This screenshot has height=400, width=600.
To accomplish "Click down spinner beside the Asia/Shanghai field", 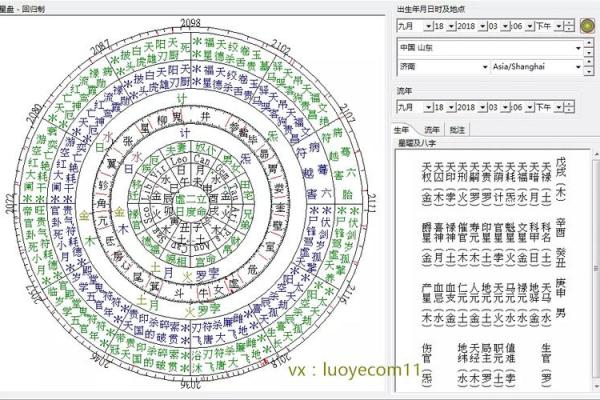I will (589, 71).
